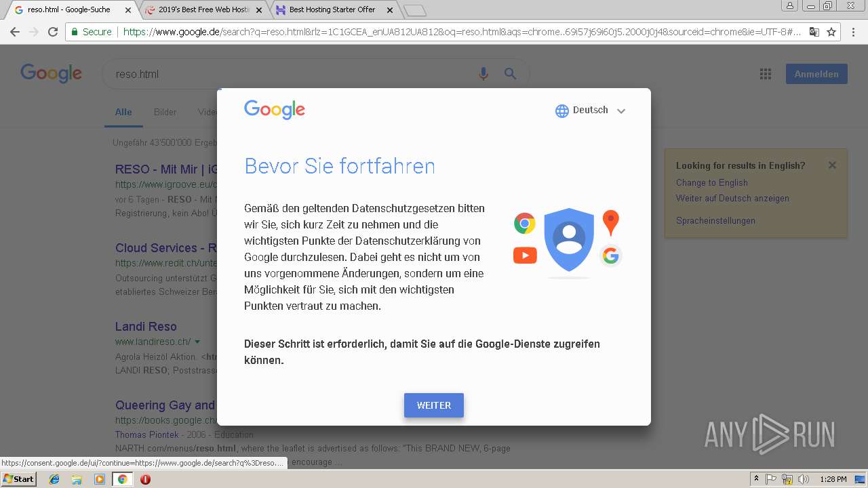This screenshot has width=868, height=488.
Task: Click the Google Maps pin icon
Action: (611, 223)
